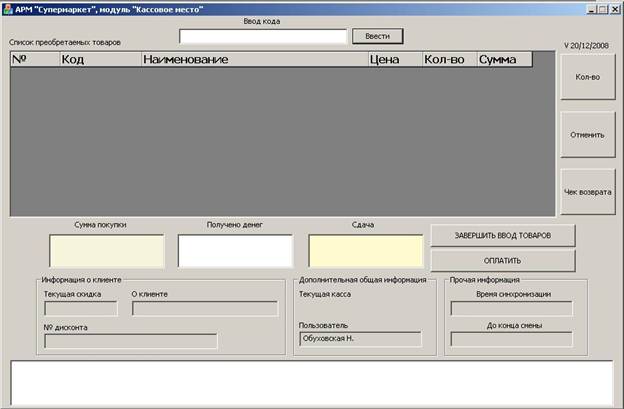
Task: Click the Сдача field
Action: (x=366, y=251)
